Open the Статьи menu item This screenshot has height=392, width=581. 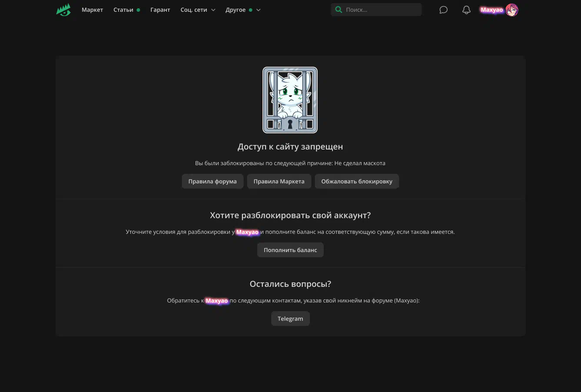tap(123, 10)
